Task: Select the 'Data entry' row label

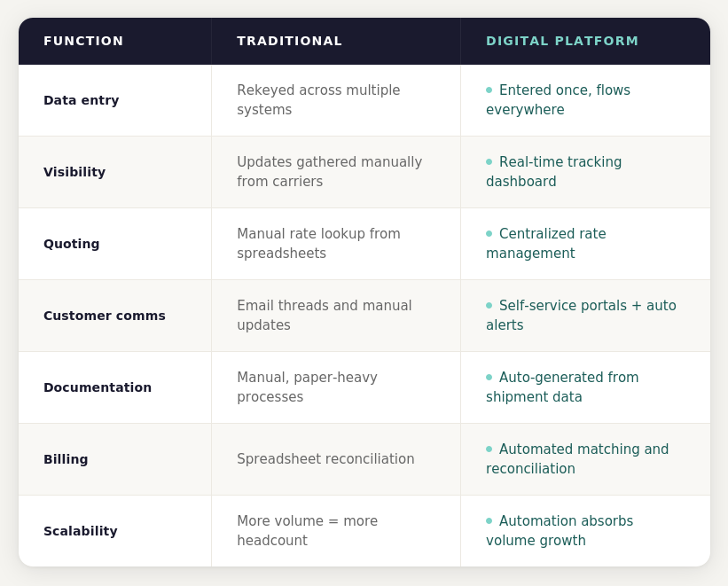Action: coord(82,100)
